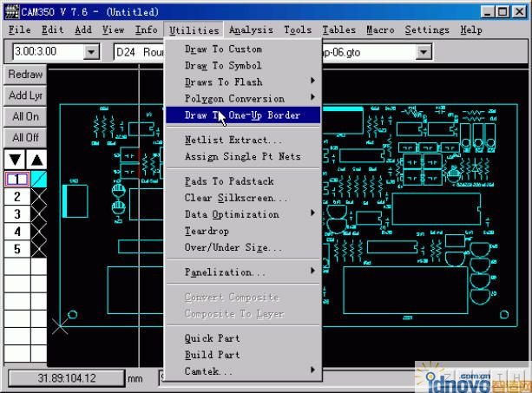Turn all layers off with All Off
Viewport: 532px width, 393px height.
click(25, 138)
